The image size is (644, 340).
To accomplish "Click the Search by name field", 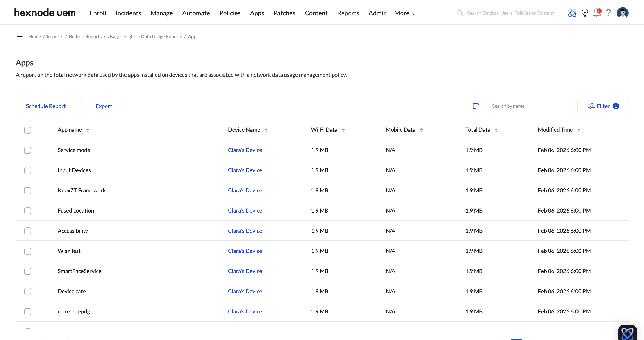I will coord(530,106).
